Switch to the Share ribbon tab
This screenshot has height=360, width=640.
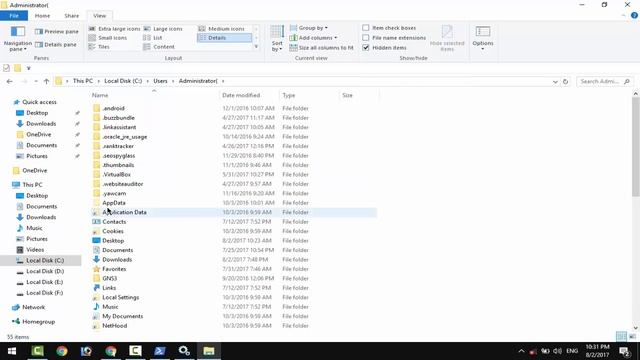[x=71, y=16]
